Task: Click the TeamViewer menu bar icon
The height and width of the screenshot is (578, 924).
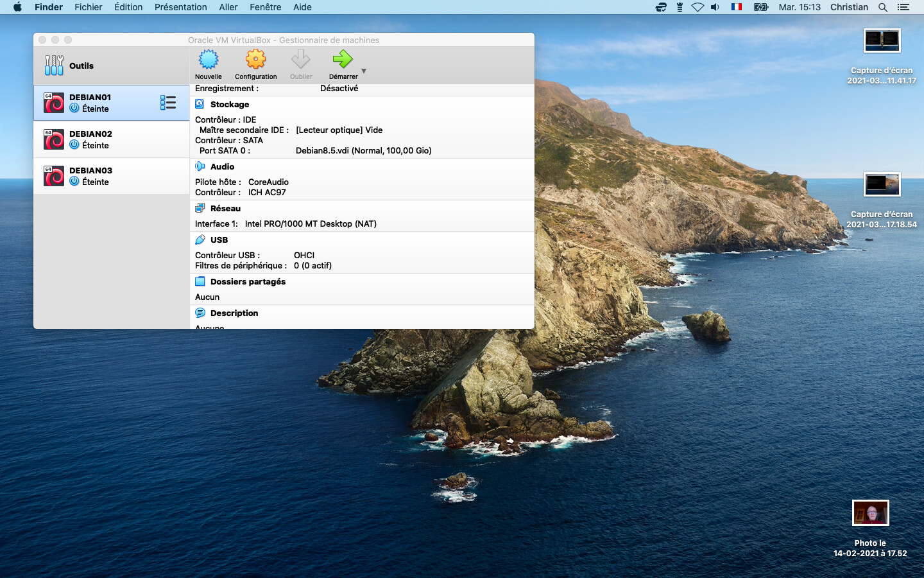Action: (661, 7)
